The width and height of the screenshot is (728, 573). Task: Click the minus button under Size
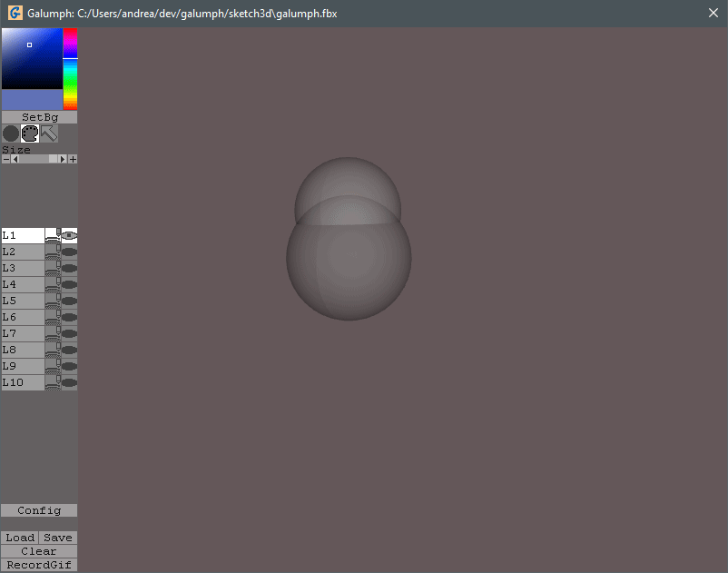click(x=5, y=159)
